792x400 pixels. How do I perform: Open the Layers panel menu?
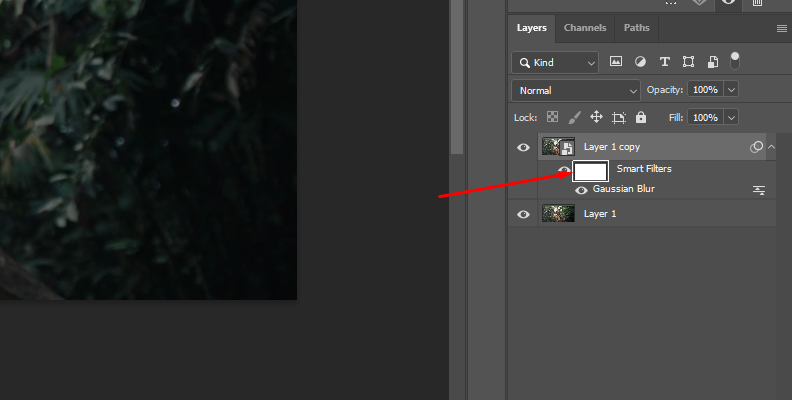click(781, 29)
